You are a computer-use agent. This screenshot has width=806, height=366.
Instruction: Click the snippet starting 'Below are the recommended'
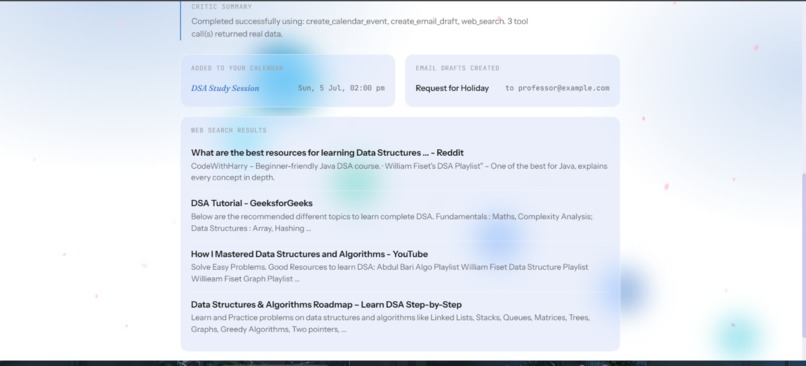[x=392, y=223]
